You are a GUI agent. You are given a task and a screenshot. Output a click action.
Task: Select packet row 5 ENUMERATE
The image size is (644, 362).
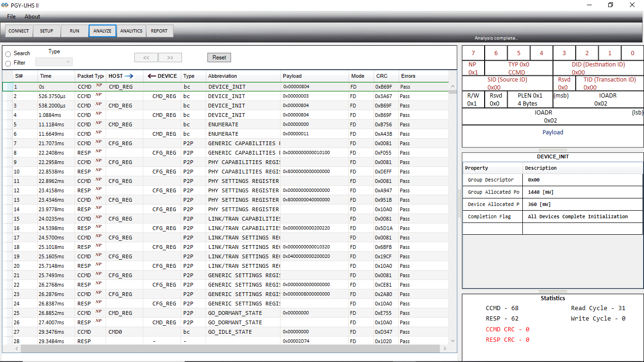pos(223,124)
